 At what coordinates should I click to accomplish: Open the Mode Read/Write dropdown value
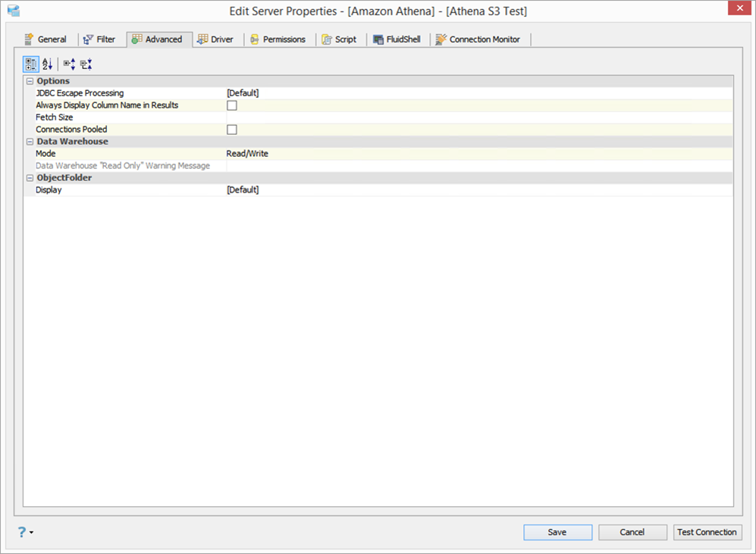click(x=479, y=154)
